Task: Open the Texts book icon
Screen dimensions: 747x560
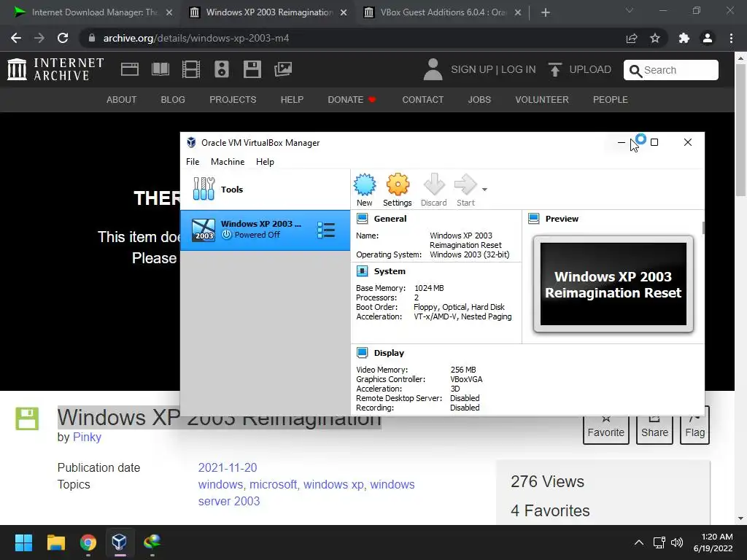Action: click(160, 69)
